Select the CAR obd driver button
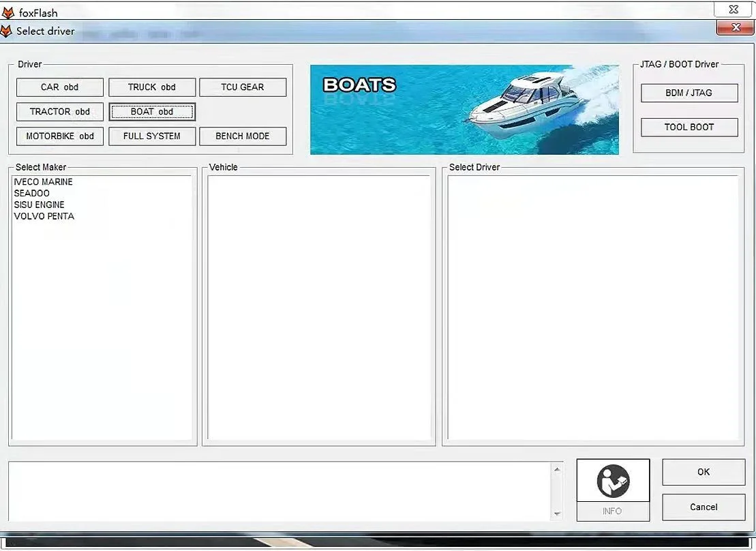The width and height of the screenshot is (756, 551). (60, 87)
